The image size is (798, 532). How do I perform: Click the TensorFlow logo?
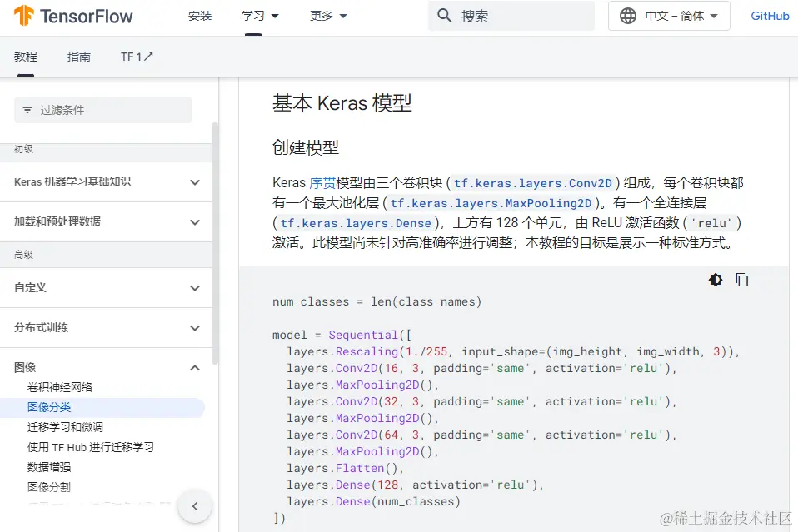(73, 16)
